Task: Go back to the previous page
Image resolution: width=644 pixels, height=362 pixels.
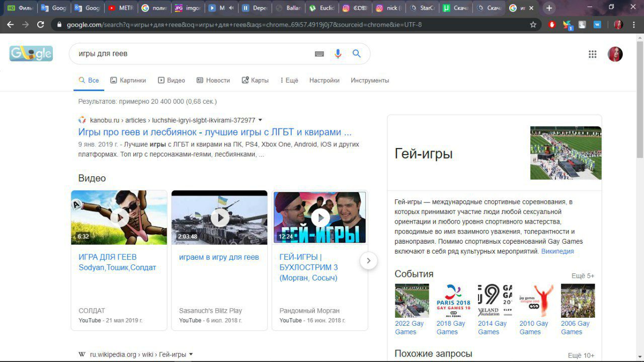Action: pyautogui.click(x=10, y=24)
